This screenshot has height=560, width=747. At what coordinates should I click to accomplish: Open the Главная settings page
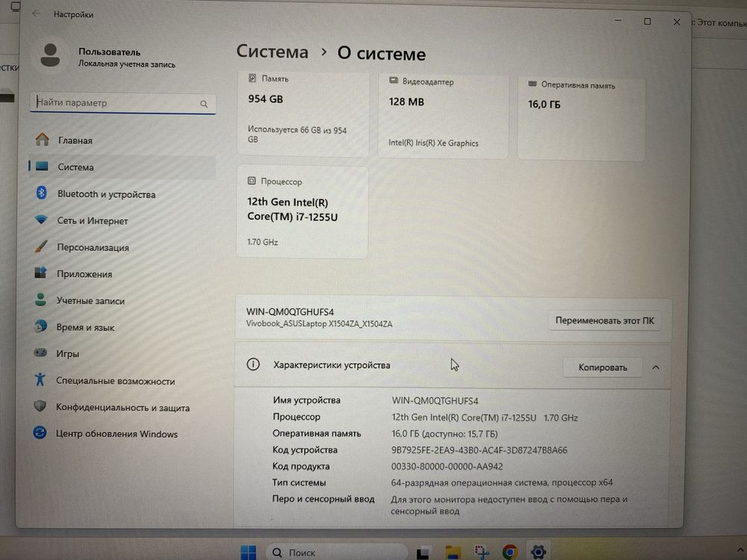tap(123, 140)
